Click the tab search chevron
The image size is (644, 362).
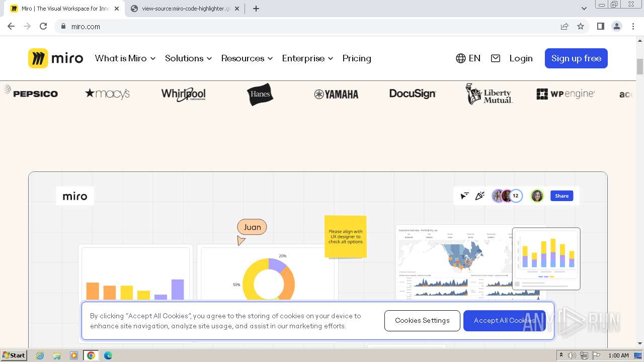pos(584,9)
